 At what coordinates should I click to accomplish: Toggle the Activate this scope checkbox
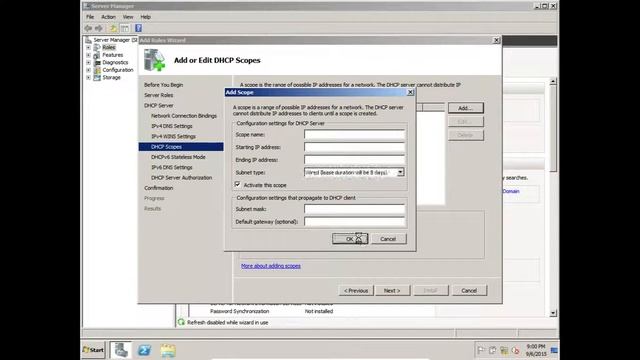238,185
